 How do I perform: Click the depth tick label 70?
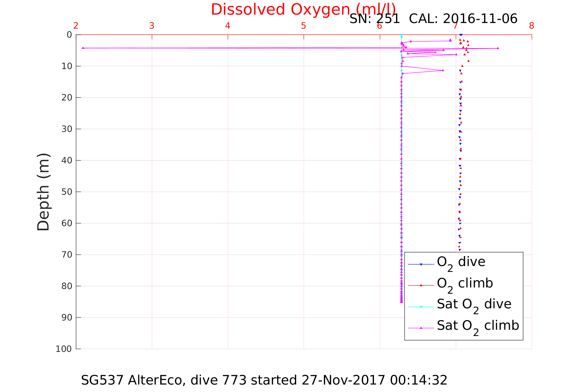click(67, 255)
